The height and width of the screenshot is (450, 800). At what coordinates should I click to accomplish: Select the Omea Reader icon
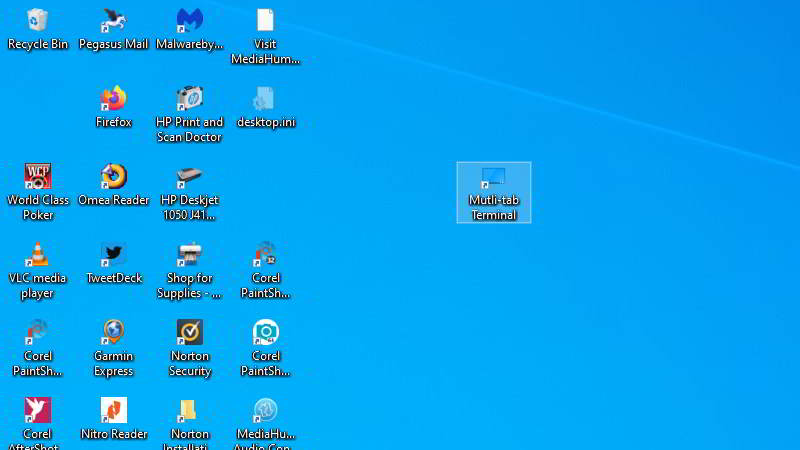(x=113, y=176)
